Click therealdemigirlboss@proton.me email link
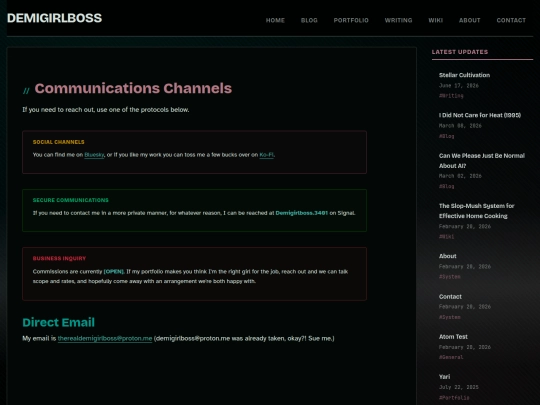 tap(105, 339)
